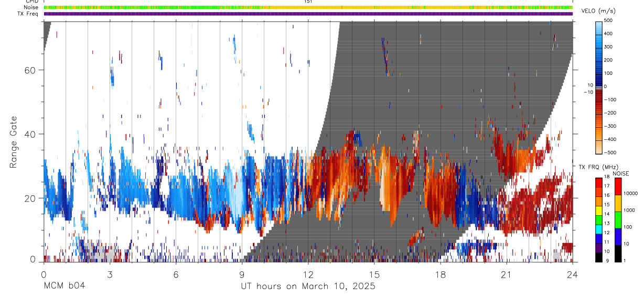644x297 pixels.
Task: Click the '16' label on the TX FRQ scale
Action: click(x=607, y=195)
